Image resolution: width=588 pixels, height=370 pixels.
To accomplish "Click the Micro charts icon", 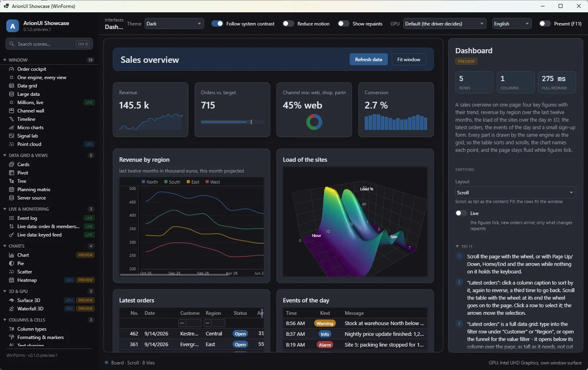I will click(x=12, y=128).
